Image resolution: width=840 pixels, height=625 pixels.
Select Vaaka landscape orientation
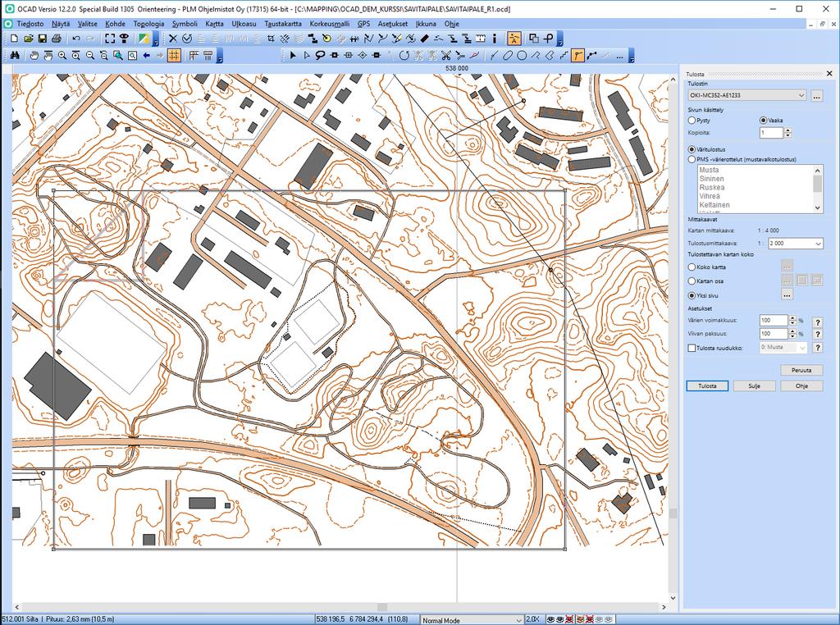764,121
